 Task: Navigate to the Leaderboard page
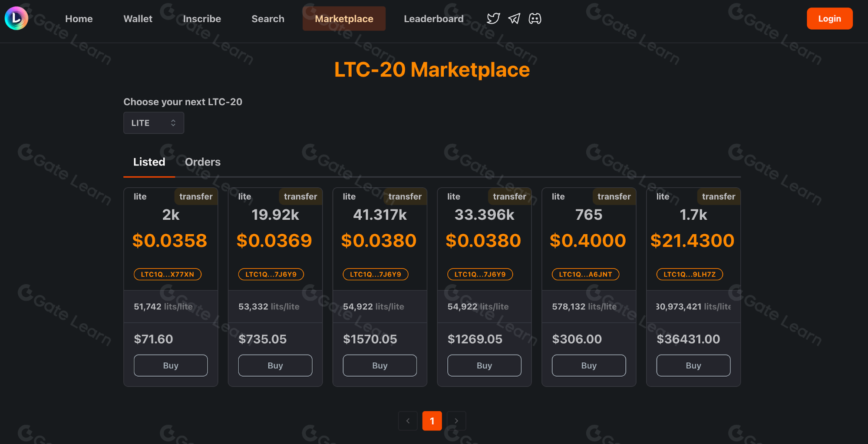click(433, 19)
